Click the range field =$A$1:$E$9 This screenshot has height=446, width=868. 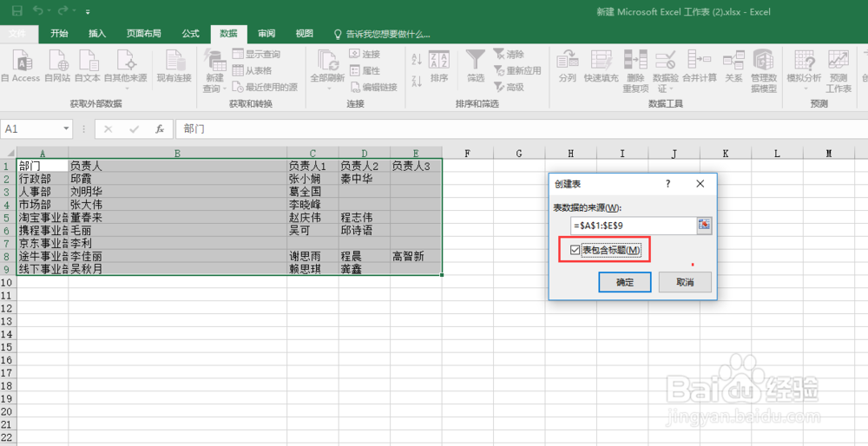(634, 226)
